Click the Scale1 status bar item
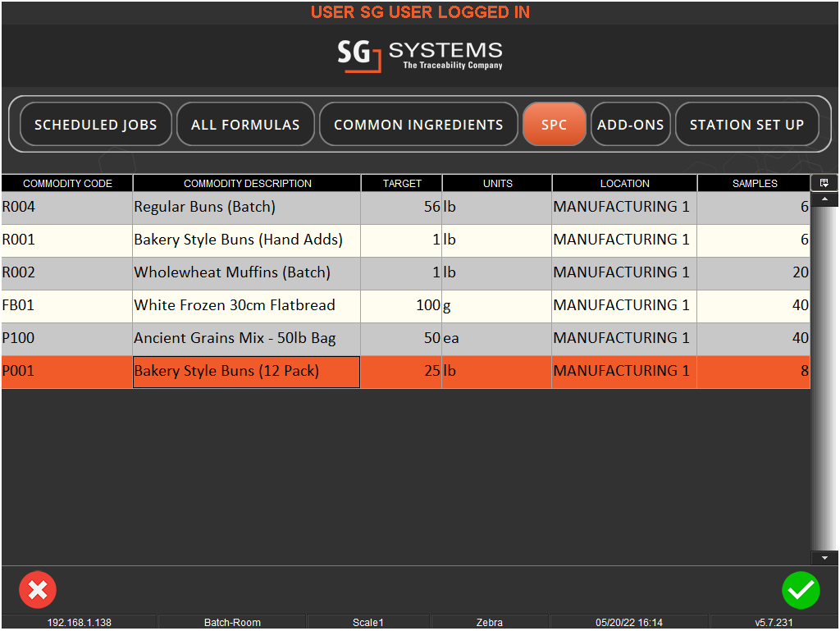 click(368, 622)
